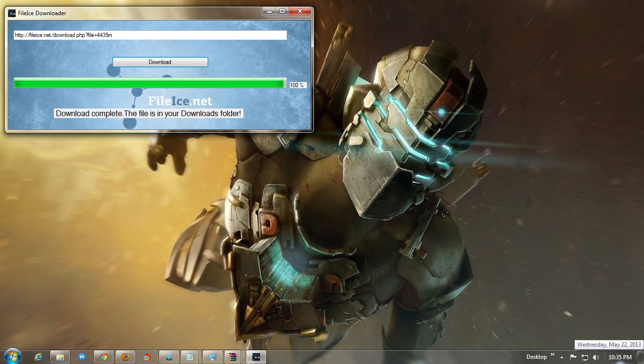Open Maxthon browser in the taskbar

point(82,357)
